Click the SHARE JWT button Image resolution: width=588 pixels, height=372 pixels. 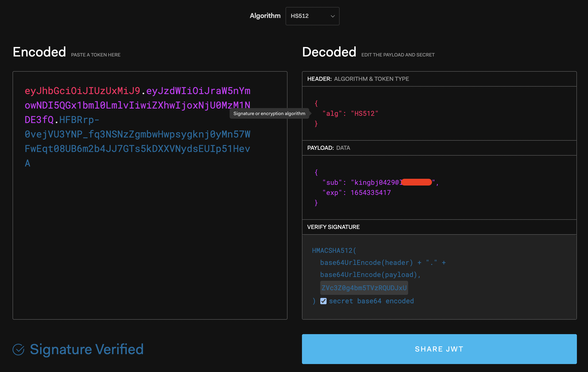click(439, 349)
